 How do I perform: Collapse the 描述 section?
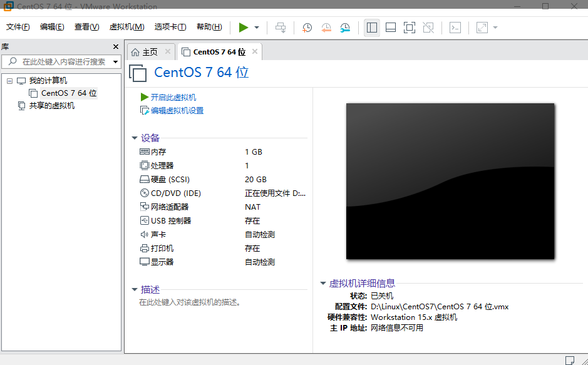point(134,289)
